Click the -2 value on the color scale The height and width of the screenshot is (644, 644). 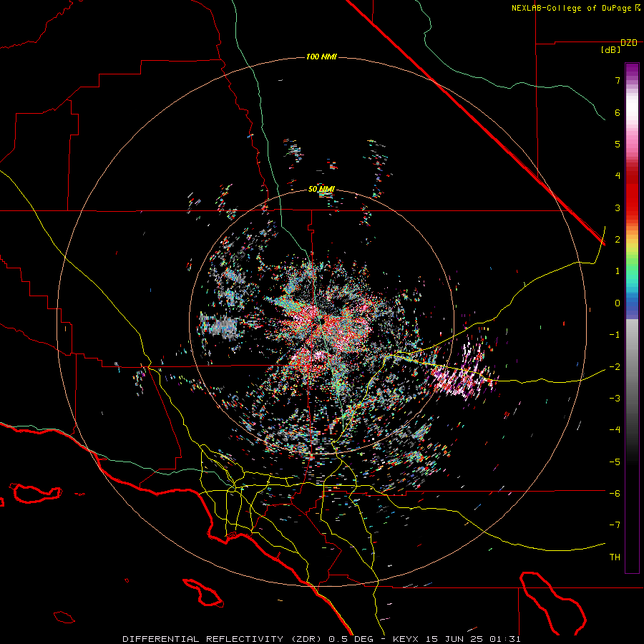tap(615, 367)
